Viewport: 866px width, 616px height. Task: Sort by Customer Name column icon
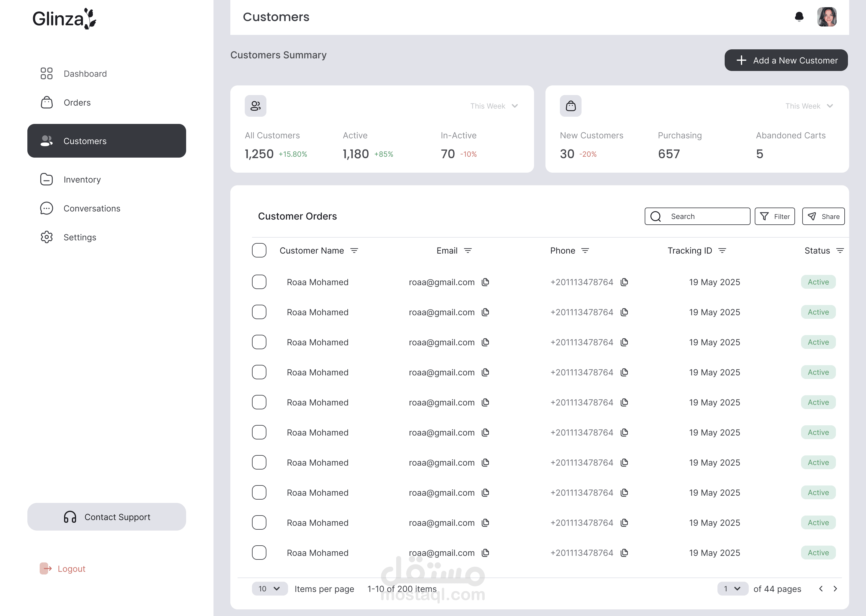tap(354, 251)
